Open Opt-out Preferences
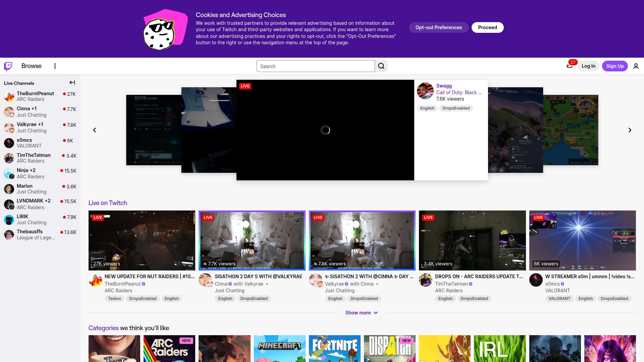Viewport: 644px width, 362px height. coord(439,27)
